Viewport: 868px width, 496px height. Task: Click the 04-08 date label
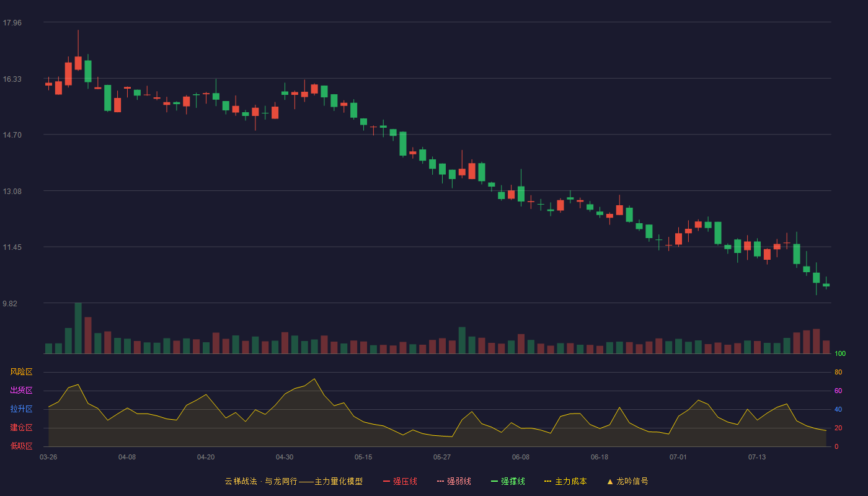pos(127,457)
